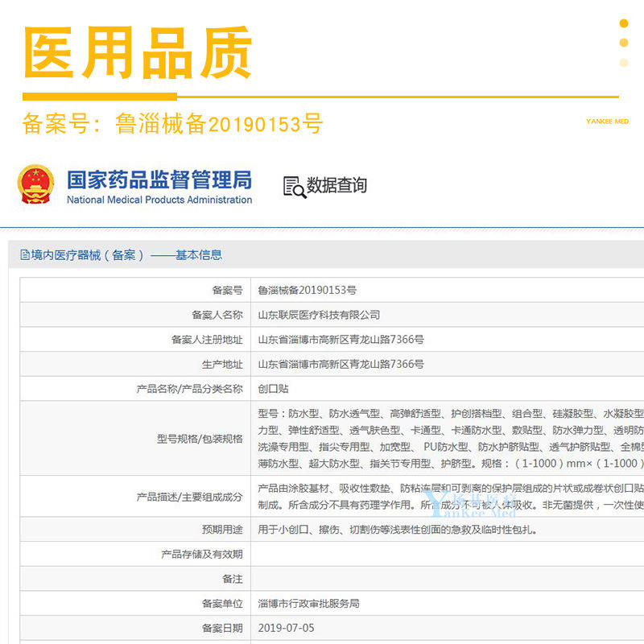The height and width of the screenshot is (644, 644).
Task: Select the 产品名称 value 创口贴
Action: click(274, 388)
